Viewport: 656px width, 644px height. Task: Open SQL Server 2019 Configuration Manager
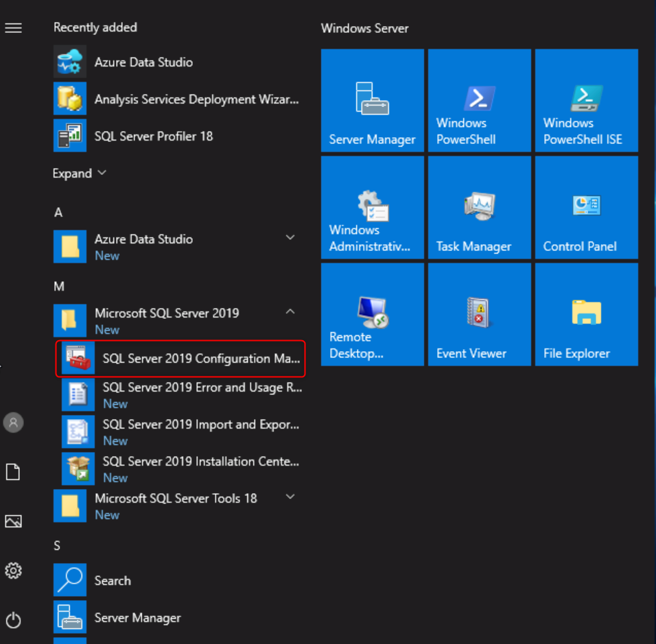point(180,359)
